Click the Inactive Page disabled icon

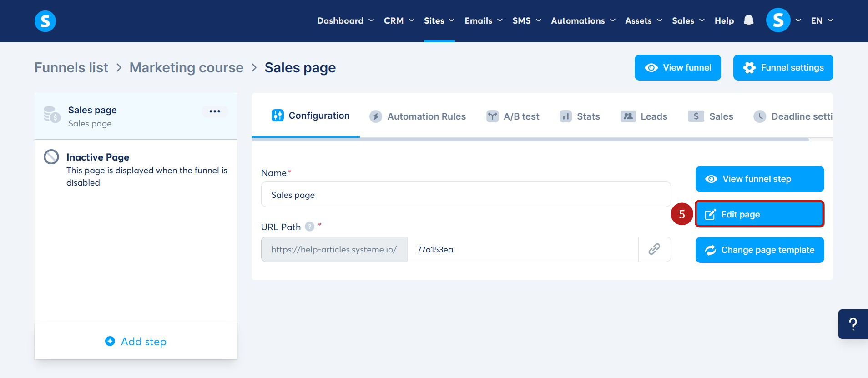coord(51,157)
